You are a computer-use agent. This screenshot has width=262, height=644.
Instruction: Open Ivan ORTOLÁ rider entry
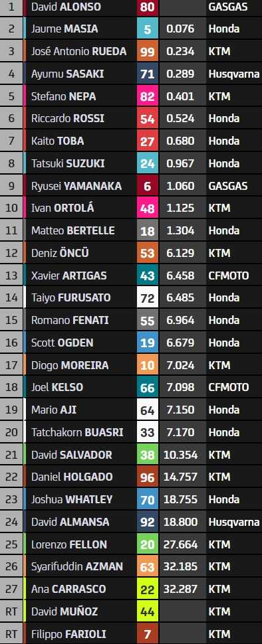(131, 208)
